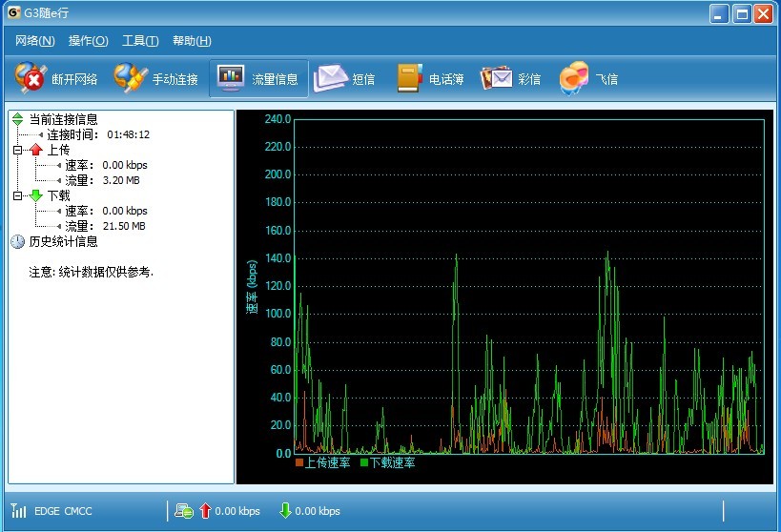The image size is (781, 532).
Task: Open the Fetion chat bubbles icon
Action: click(x=574, y=78)
